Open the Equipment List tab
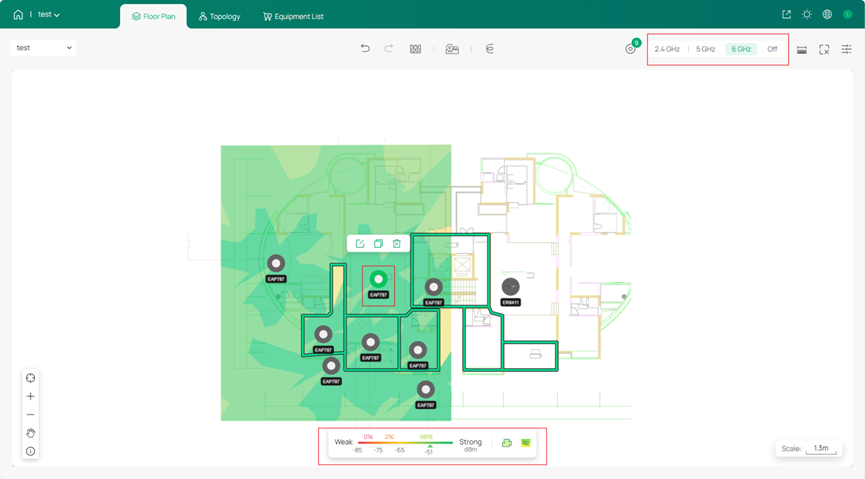Image resolution: width=865 pixels, height=479 pixels. click(293, 16)
